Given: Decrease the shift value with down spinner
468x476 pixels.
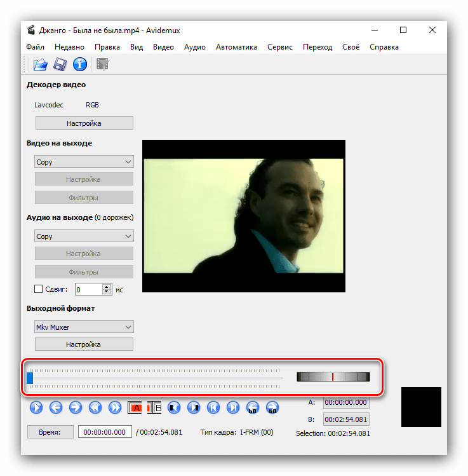Looking at the screenshot, I should point(107,292).
